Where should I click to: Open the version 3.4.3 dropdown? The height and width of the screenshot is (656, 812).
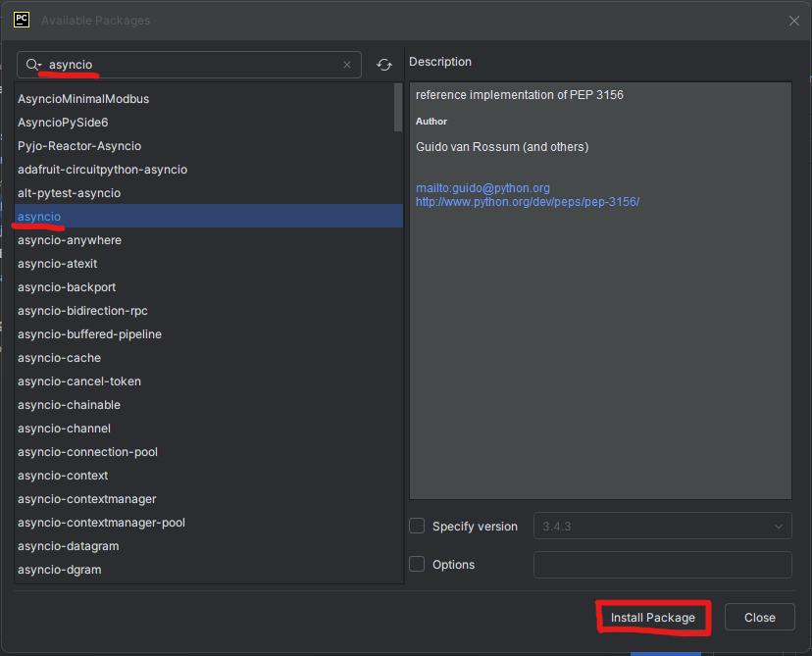click(x=662, y=527)
